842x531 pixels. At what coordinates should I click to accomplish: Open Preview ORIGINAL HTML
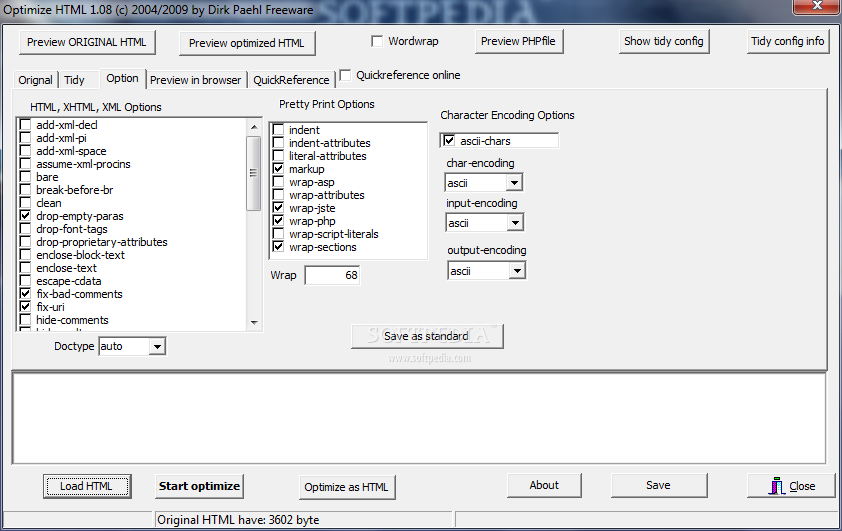click(87, 42)
